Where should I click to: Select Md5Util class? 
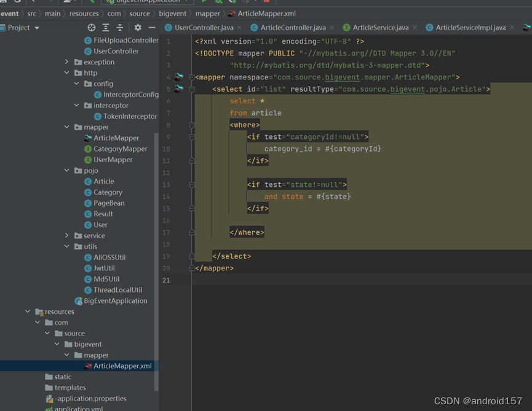(x=101, y=279)
